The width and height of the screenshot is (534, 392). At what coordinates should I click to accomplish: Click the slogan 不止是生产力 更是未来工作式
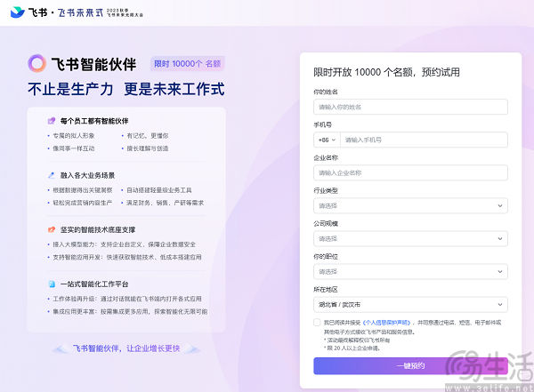(x=126, y=89)
